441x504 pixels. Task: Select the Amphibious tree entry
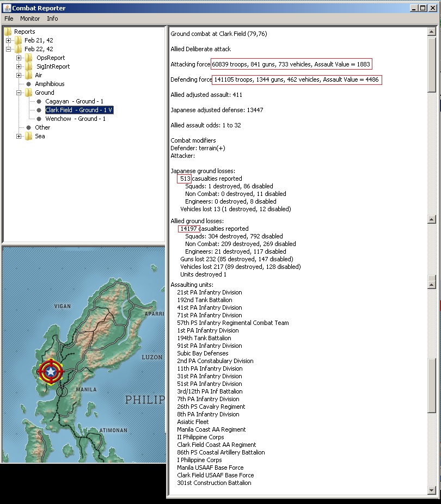pos(50,84)
